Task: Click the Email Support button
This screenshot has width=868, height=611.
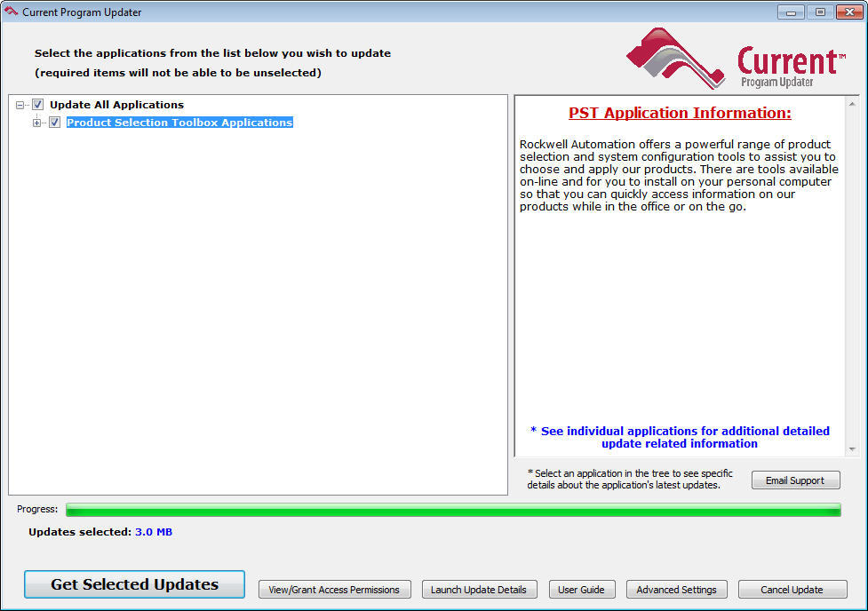Action: pyautogui.click(x=795, y=480)
